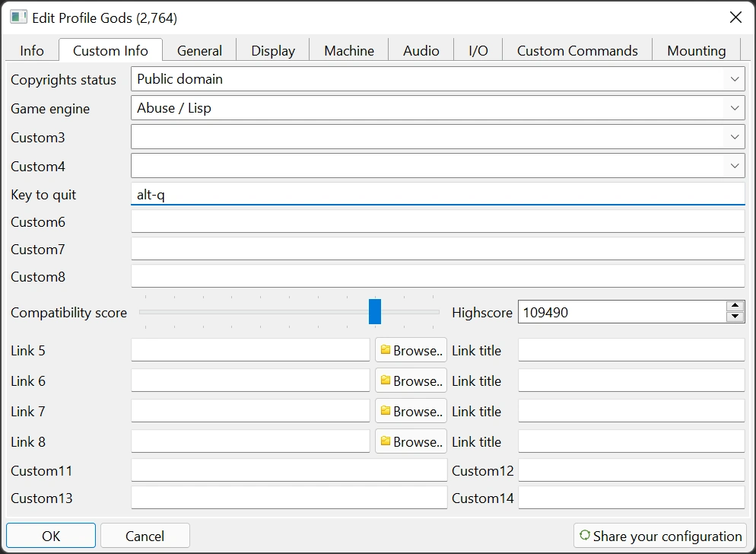Go to the Mounting tab
The image size is (756, 554).
click(x=696, y=51)
